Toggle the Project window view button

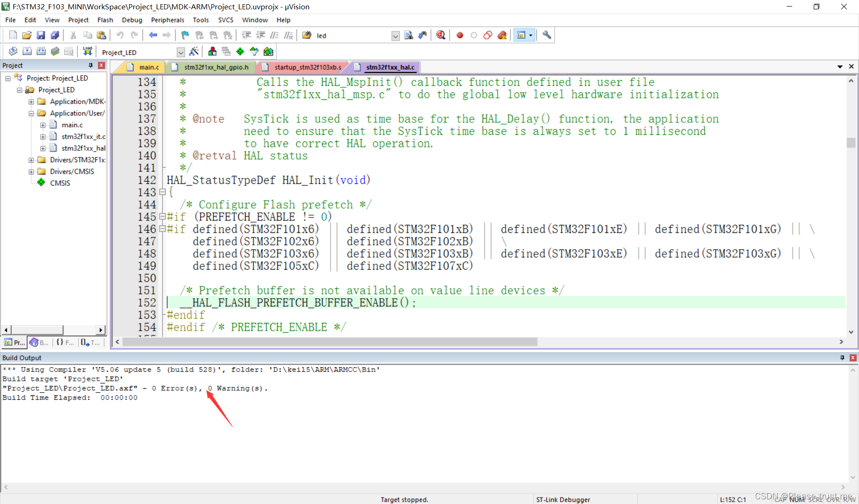[x=521, y=35]
